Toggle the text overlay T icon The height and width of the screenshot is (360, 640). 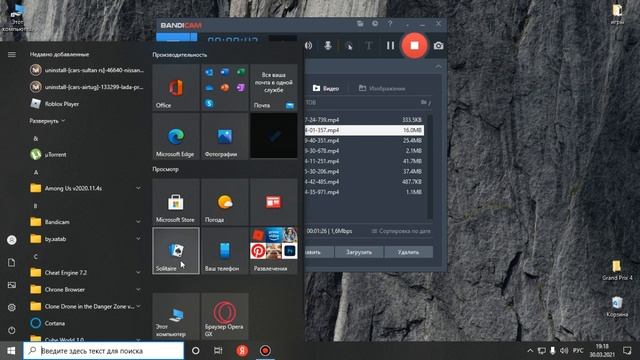[x=369, y=46]
